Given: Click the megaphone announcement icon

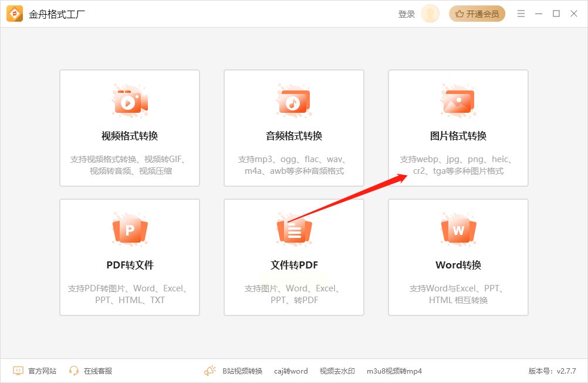Looking at the screenshot, I should 210,371.
